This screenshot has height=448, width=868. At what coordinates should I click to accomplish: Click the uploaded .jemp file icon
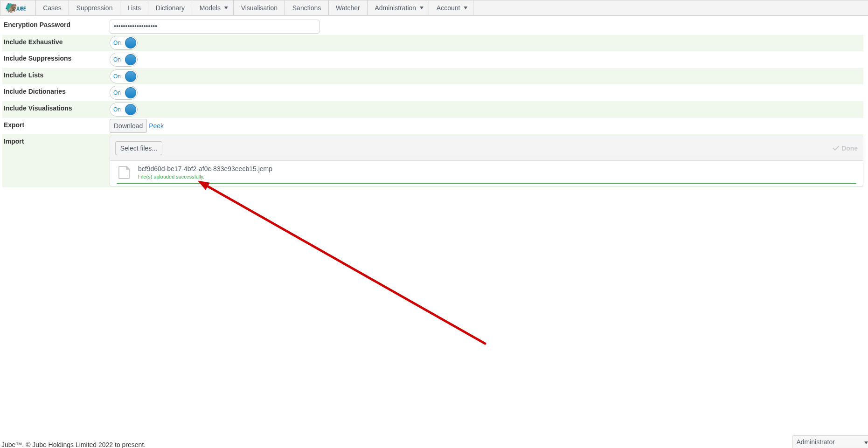pyautogui.click(x=124, y=172)
